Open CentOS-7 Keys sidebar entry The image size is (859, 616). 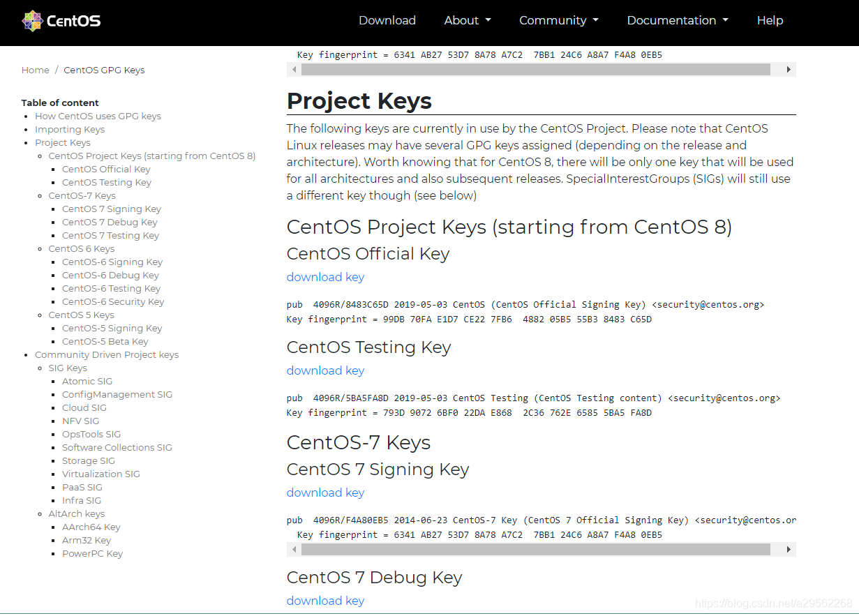pyautogui.click(x=82, y=196)
